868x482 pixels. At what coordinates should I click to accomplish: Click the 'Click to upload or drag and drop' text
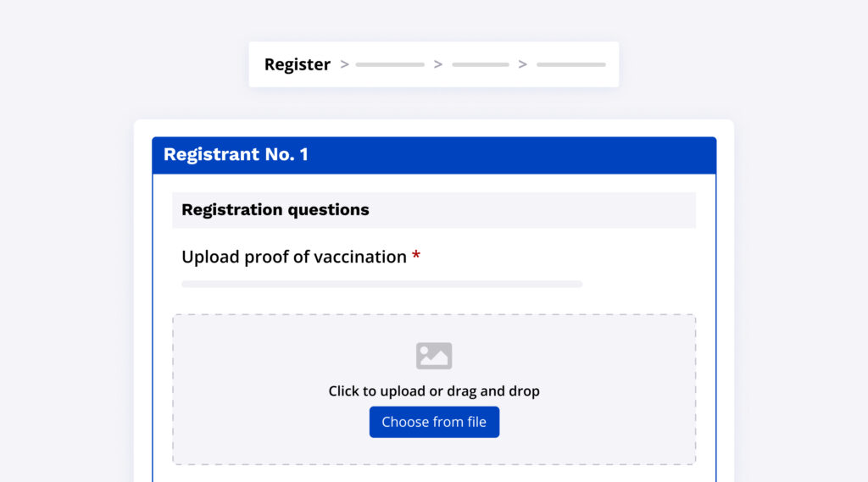click(x=434, y=391)
